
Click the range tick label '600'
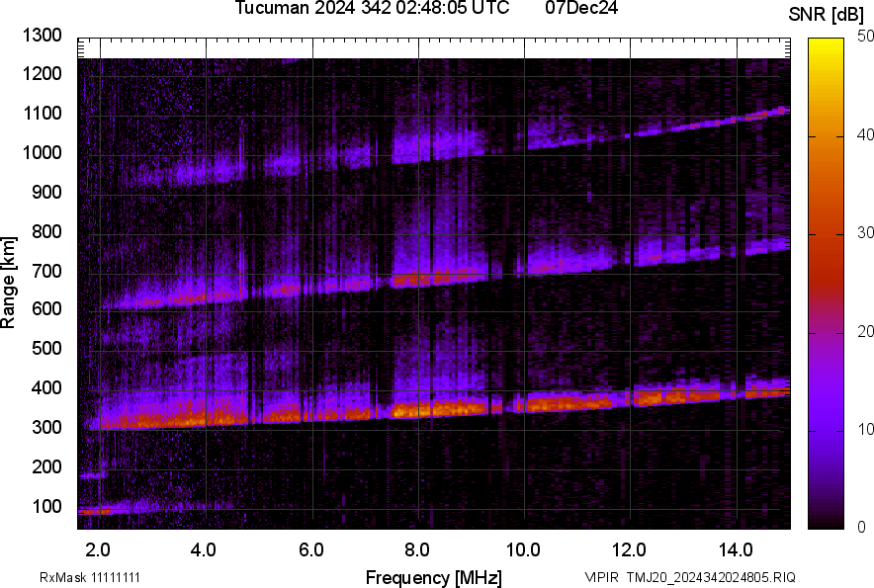click(x=46, y=308)
